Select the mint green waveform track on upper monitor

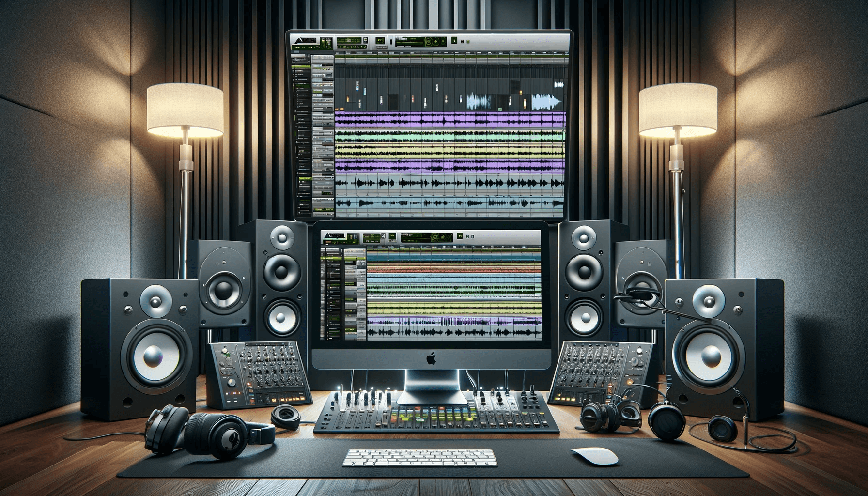450,137
